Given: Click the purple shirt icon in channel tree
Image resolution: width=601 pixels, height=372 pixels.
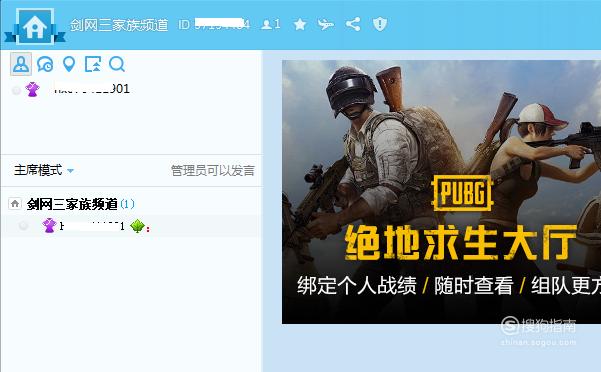Looking at the screenshot, I should click(49, 226).
